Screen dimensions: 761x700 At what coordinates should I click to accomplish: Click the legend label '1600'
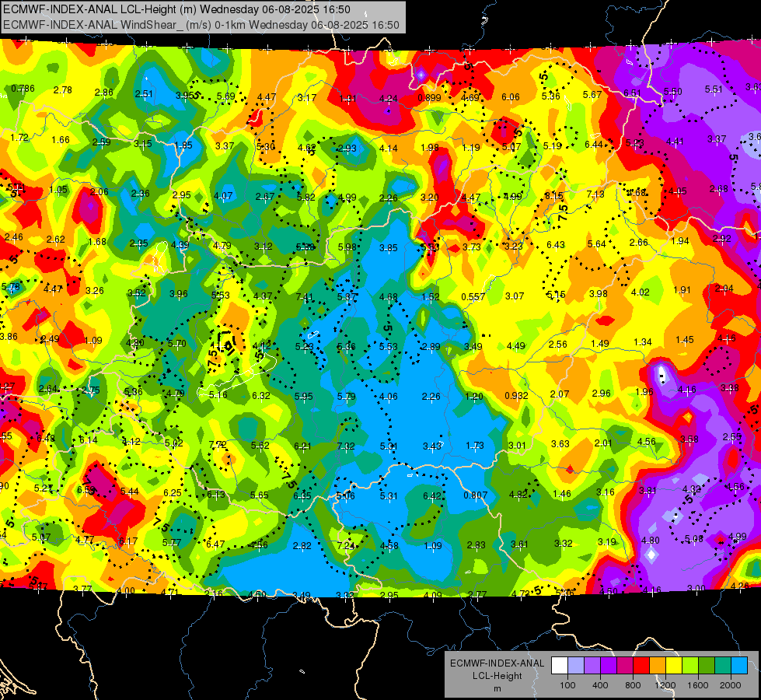[x=697, y=685]
